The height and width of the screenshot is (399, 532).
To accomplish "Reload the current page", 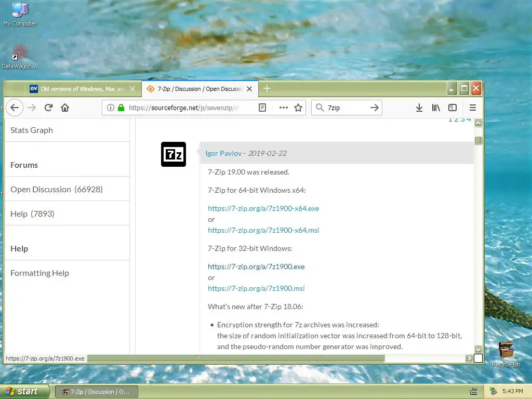I will (x=48, y=108).
